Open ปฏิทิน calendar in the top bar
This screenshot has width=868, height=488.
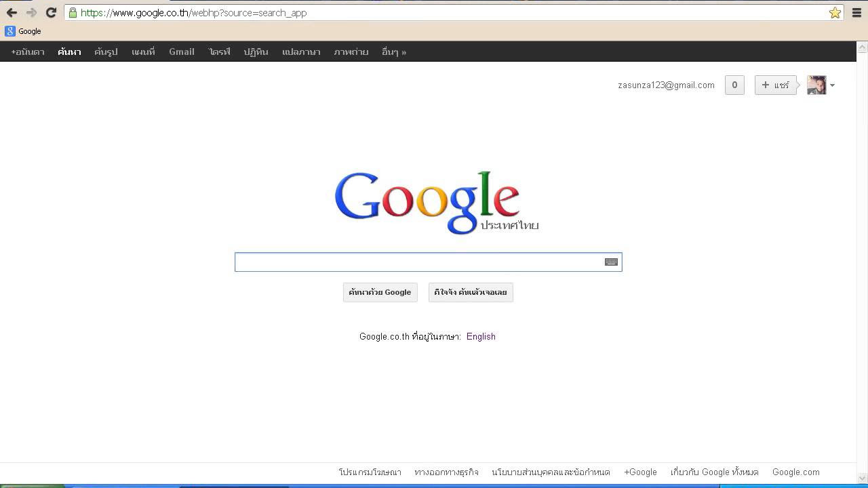click(256, 52)
